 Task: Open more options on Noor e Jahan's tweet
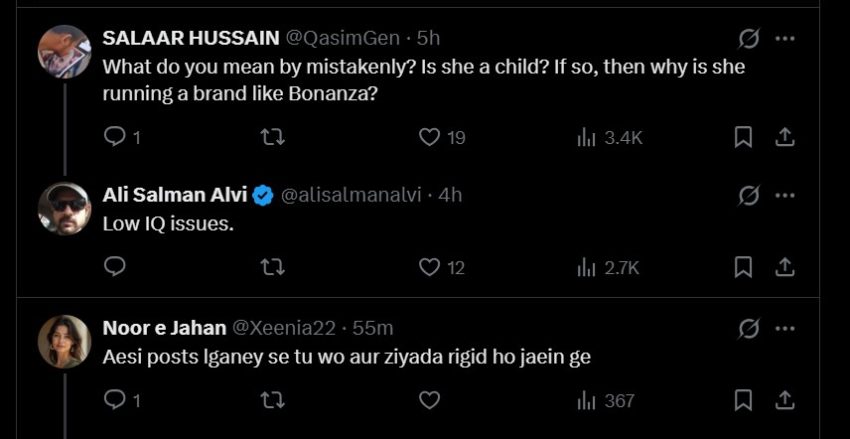786,327
